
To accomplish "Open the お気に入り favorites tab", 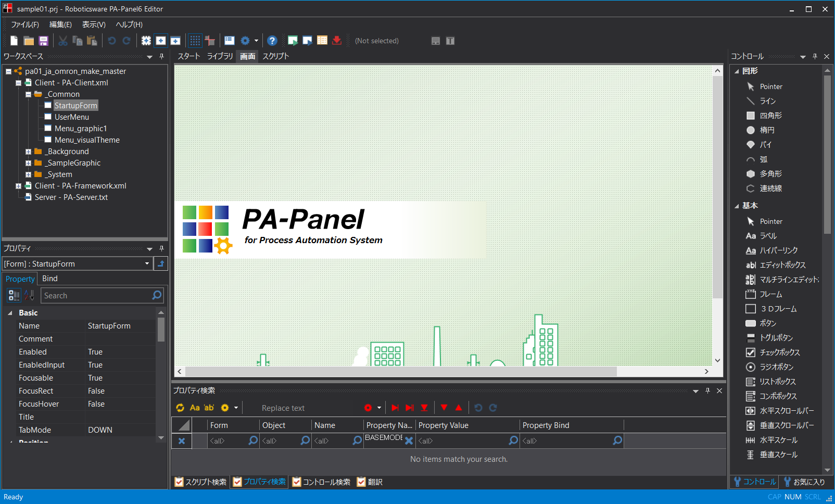I will click(x=804, y=482).
